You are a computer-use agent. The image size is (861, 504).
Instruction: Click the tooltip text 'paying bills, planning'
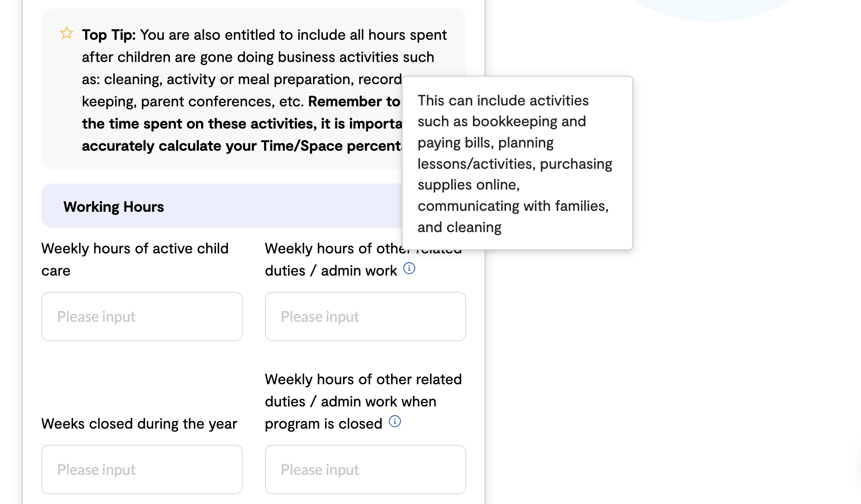coord(486,143)
